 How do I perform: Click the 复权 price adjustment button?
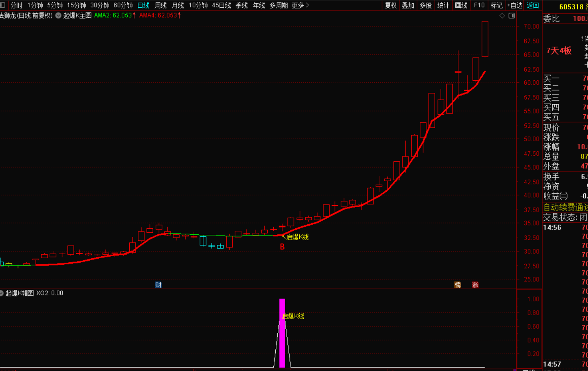[391, 5]
